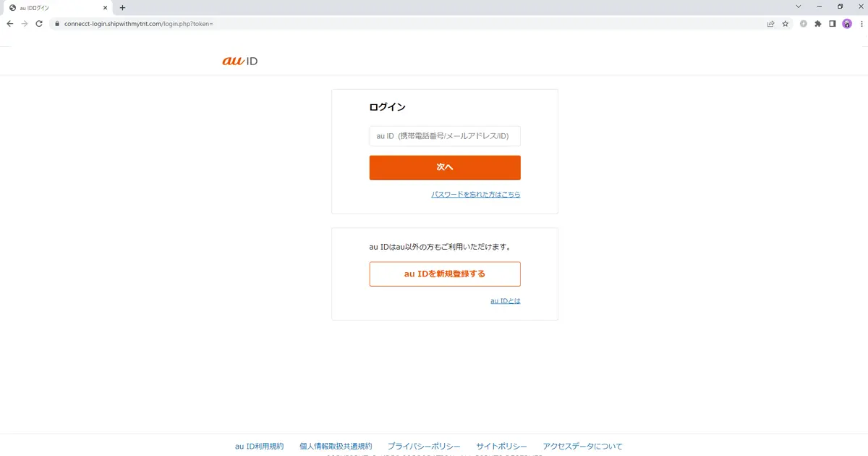Open 個人情報取扱共通規約 footer link

pos(336,446)
